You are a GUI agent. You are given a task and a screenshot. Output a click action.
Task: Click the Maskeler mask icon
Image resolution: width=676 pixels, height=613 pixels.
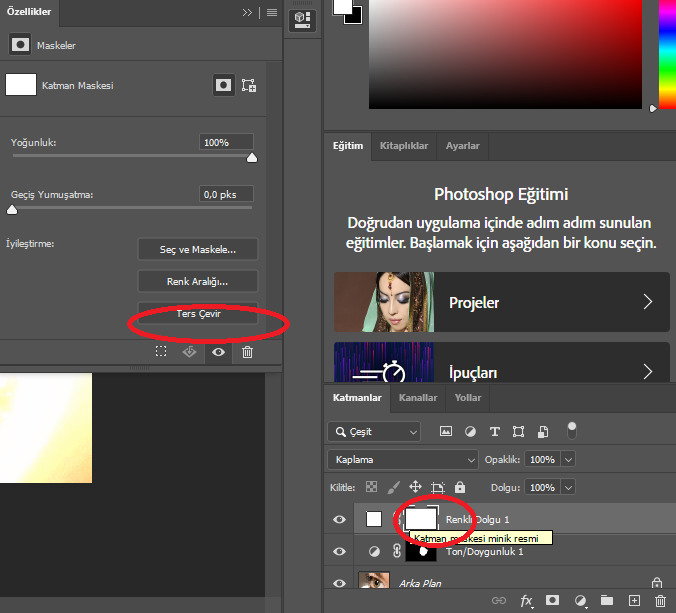[x=20, y=44]
